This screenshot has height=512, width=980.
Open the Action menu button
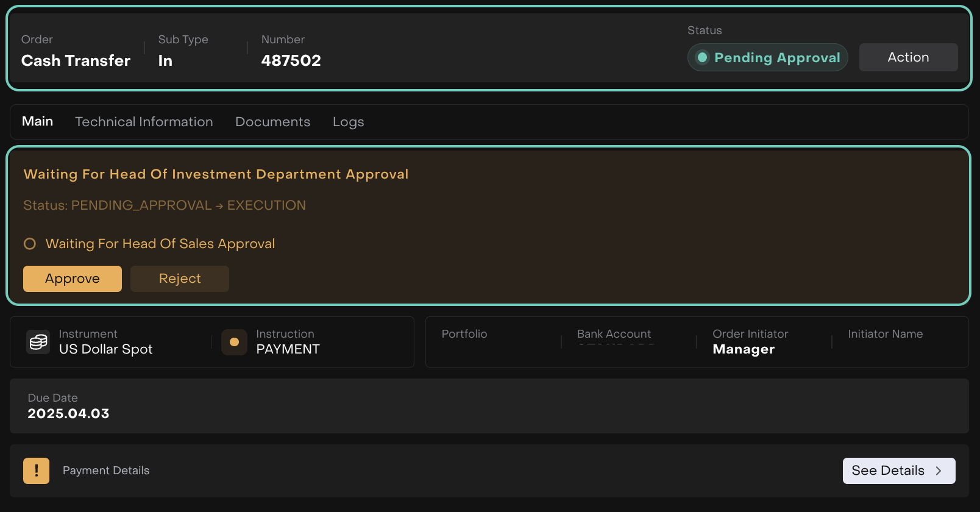click(x=908, y=57)
